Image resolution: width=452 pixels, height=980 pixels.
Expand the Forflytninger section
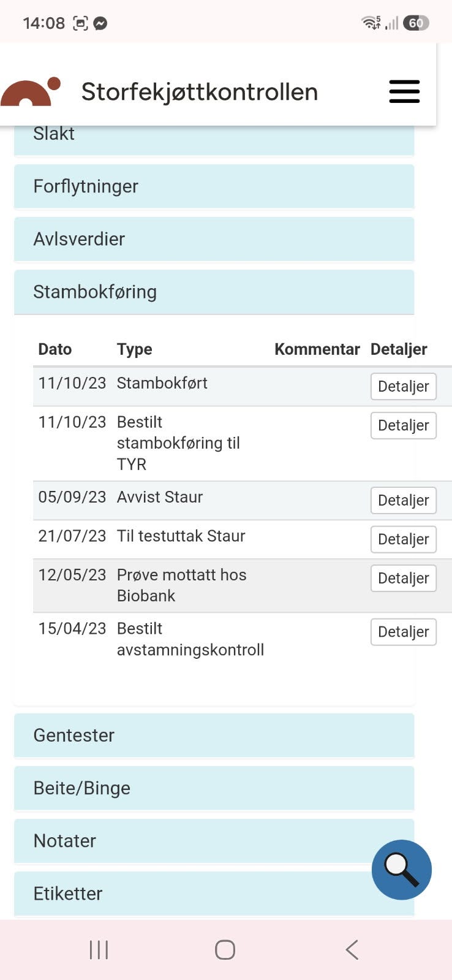tap(214, 186)
